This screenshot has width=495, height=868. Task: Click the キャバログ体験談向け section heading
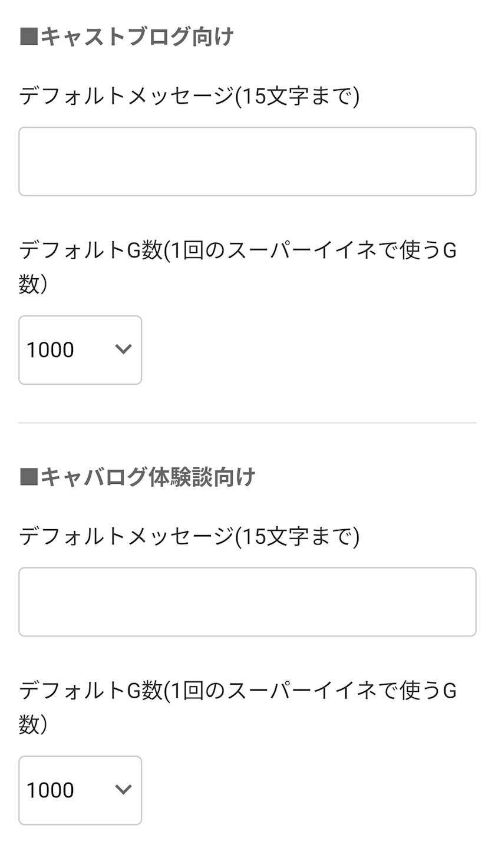147,477
